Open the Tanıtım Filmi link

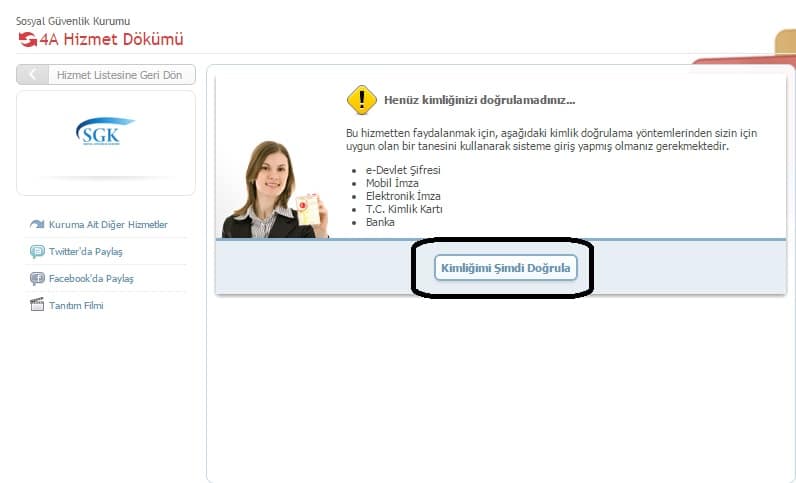76,306
